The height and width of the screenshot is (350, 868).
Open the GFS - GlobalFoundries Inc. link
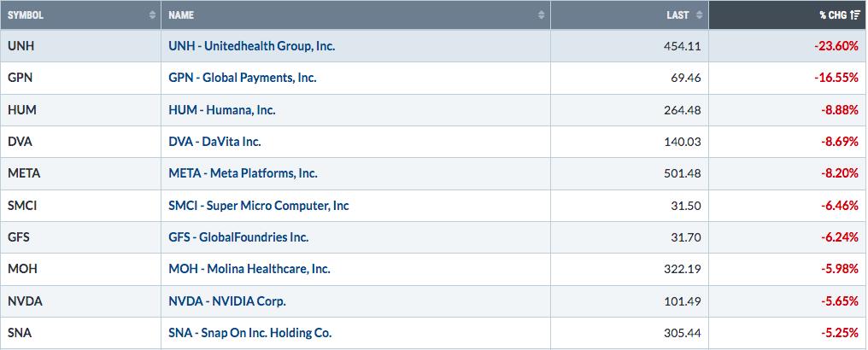(238, 237)
